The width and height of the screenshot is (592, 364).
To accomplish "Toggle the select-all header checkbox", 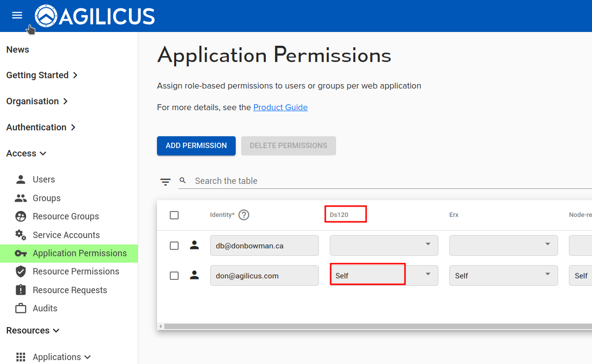I will (174, 215).
